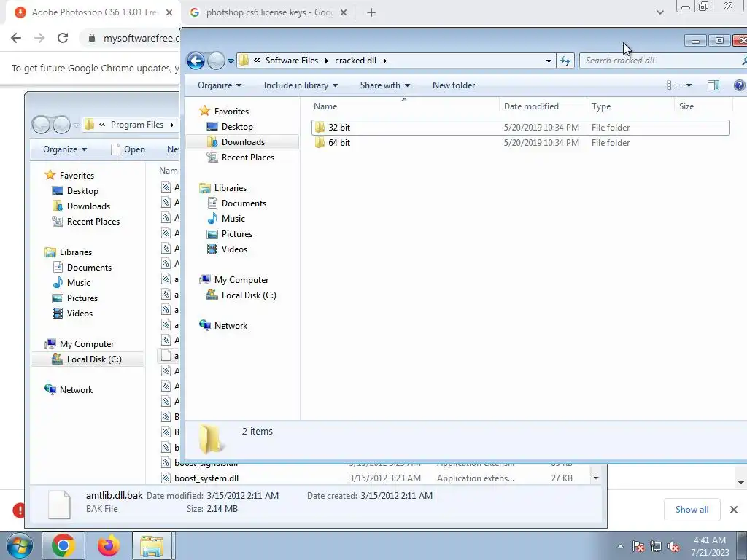Open new Chrome tab with plus button
Image resolution: width=747 pixels, height=560 pixels.
point(371,13)
